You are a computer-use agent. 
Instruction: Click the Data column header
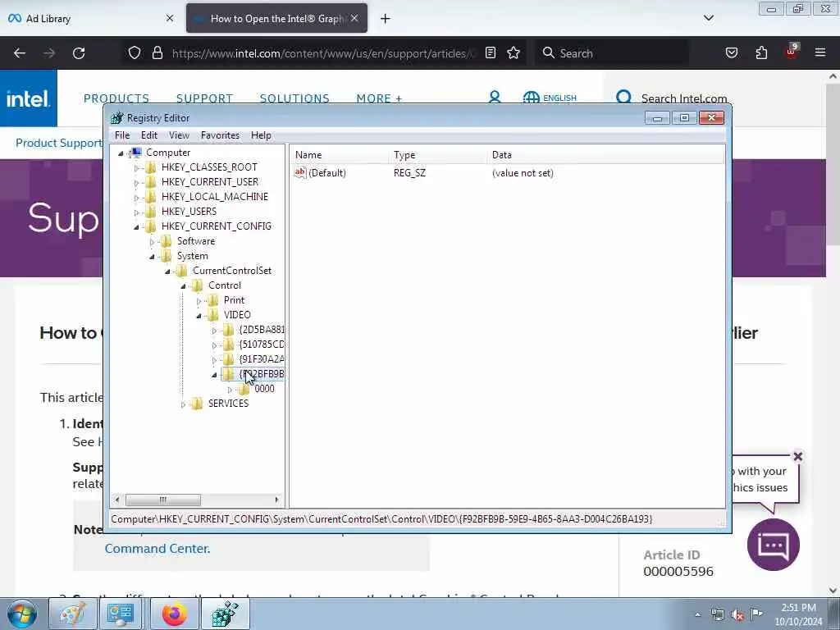click(606, 155)
